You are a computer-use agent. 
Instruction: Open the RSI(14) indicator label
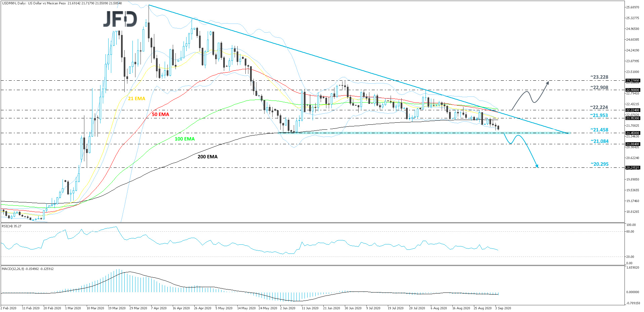point(11,226)
